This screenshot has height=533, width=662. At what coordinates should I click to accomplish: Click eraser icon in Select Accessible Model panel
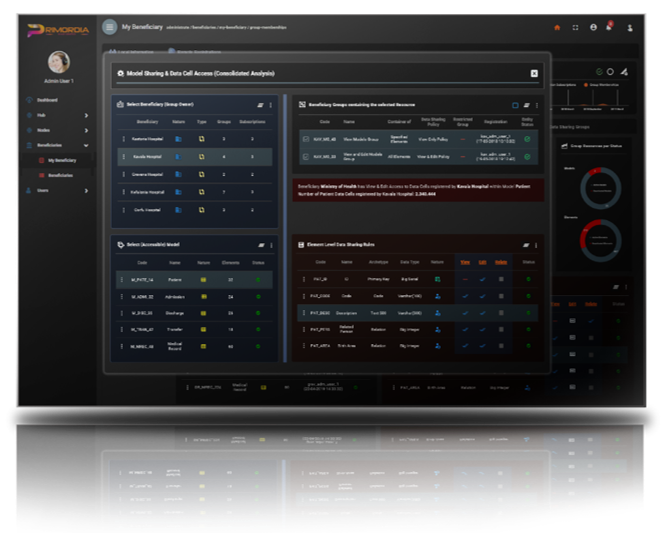click(258, 244)
